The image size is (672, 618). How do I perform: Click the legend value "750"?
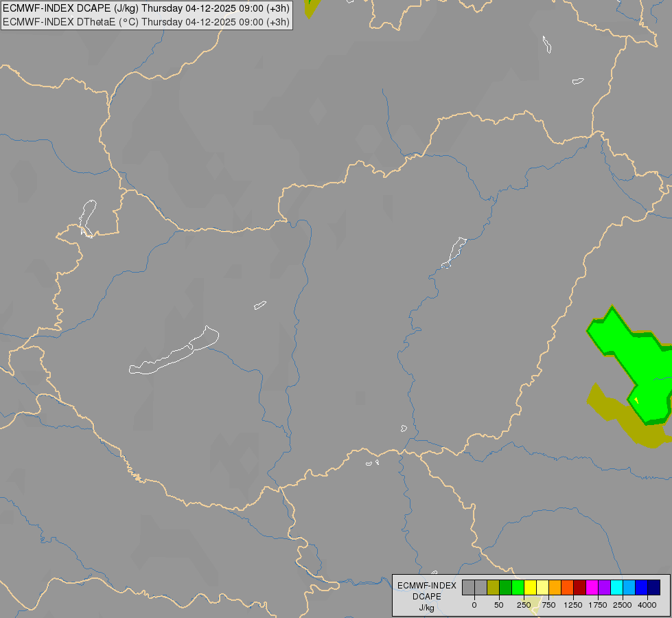pyautogui.click(x=548, y=605)
